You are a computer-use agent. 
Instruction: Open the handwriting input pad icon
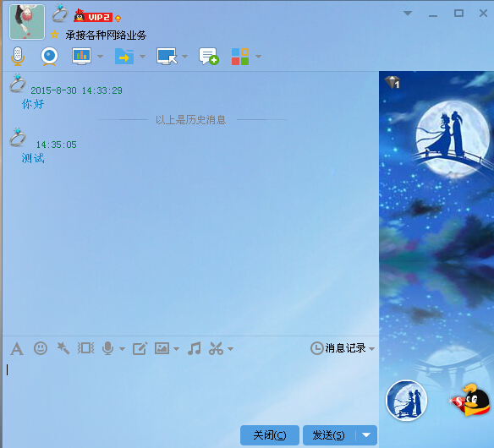point(140,348)
